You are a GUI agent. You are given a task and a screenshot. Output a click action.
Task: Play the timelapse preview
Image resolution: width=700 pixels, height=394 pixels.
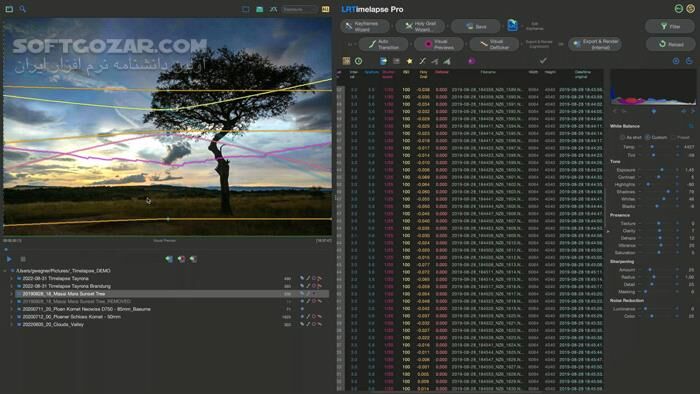[x=9, y=259]
